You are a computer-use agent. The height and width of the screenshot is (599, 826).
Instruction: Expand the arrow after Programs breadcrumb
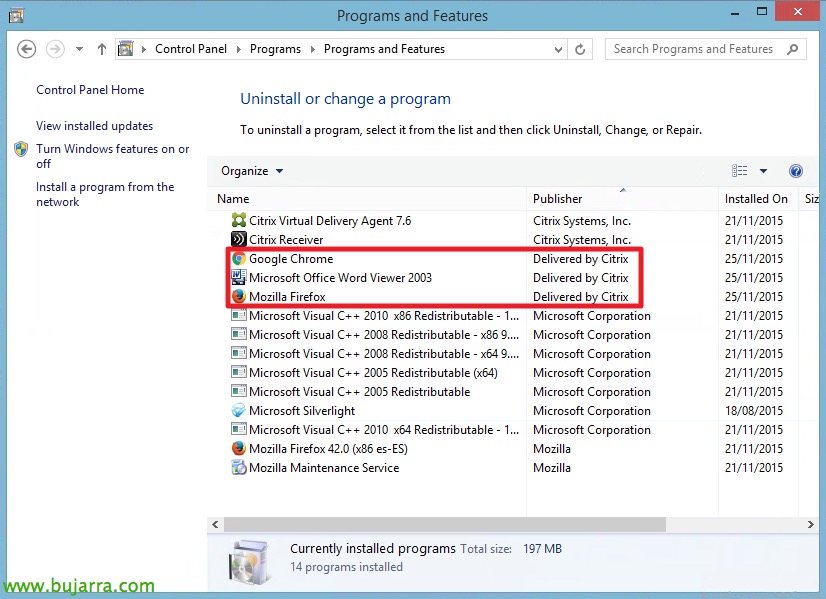[312, 49]
